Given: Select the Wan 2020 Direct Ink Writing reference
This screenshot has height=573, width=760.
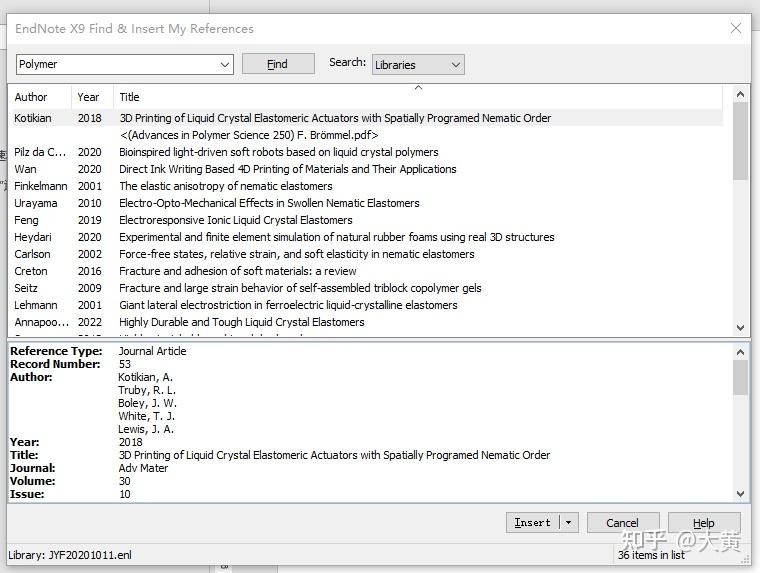Looking at the screenshot, I should click(x=366, y=169).
